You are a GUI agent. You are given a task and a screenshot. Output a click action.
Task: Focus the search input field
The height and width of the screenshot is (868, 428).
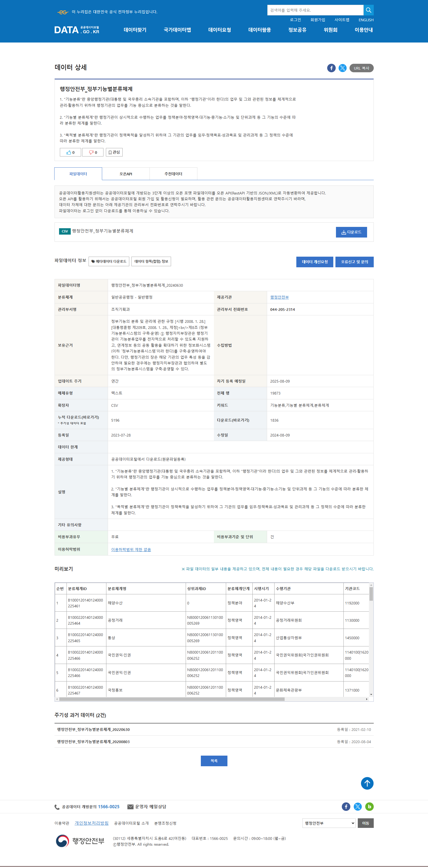pyautogui.click(x=315, y=10)
